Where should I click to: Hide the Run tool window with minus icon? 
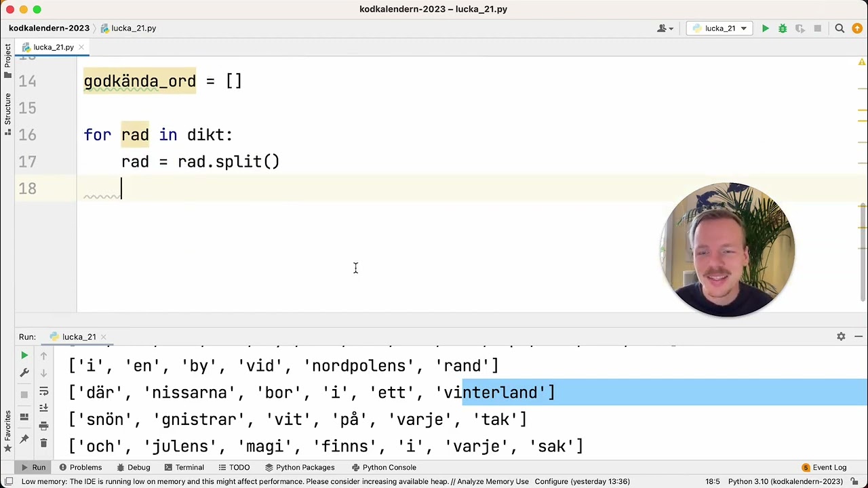(x=858, y=336)
